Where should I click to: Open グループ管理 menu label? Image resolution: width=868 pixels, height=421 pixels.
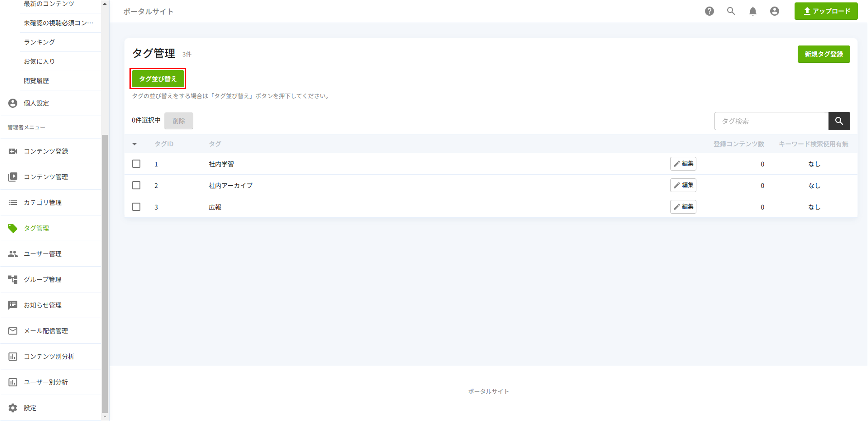pos(43,280)
